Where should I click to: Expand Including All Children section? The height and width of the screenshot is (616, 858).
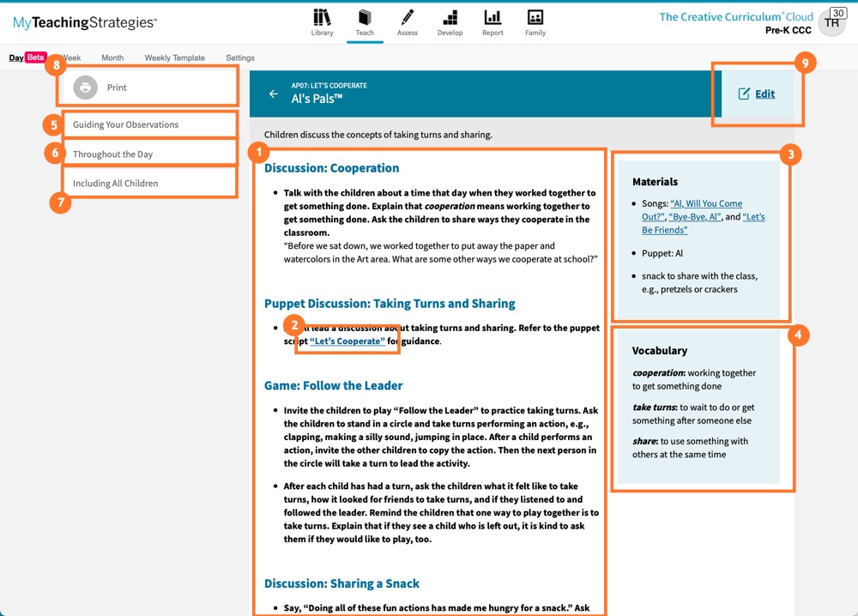click(x=115, y=184)
